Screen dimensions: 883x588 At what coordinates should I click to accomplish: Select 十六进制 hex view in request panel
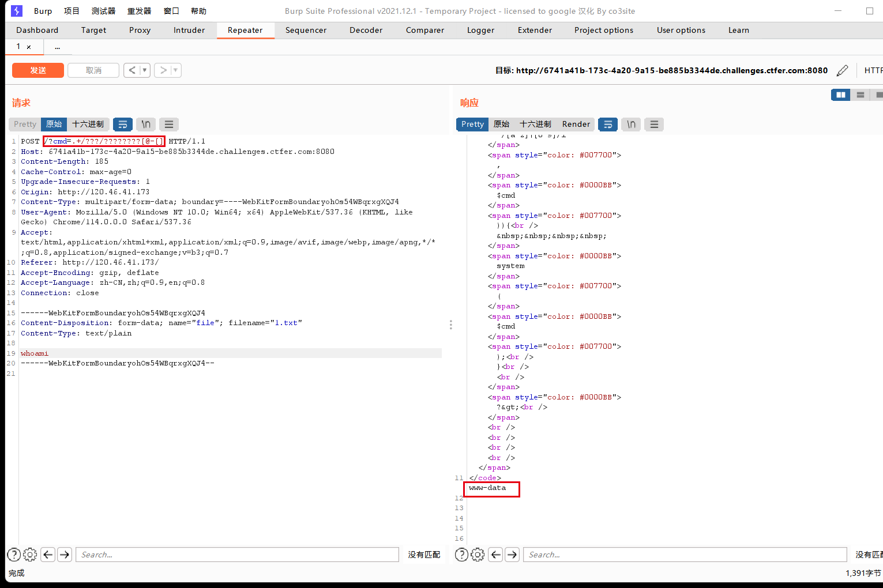pos(88,124)
